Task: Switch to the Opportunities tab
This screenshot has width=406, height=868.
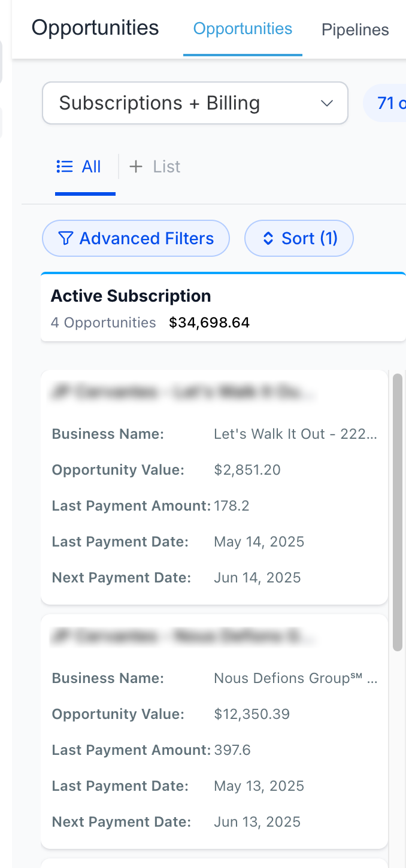Action: pyautogui.click(x=243, y=29)
